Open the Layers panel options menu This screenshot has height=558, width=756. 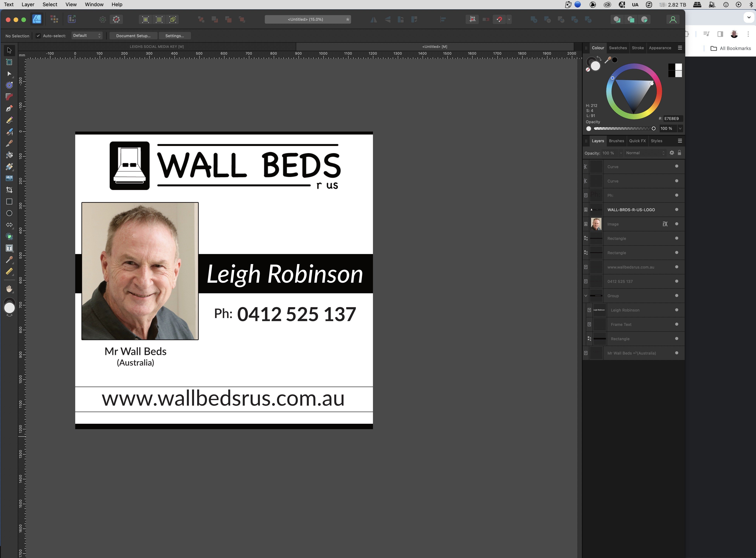click(x=680, y=141)
